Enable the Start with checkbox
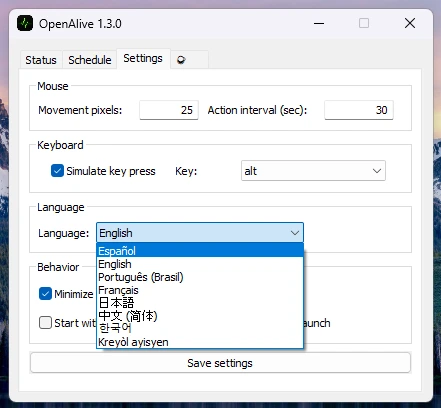441x408 pixels. tap(45, 323)
